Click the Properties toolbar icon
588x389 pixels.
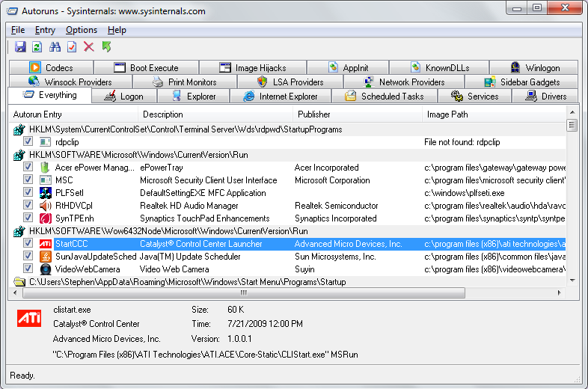(72, 47)
